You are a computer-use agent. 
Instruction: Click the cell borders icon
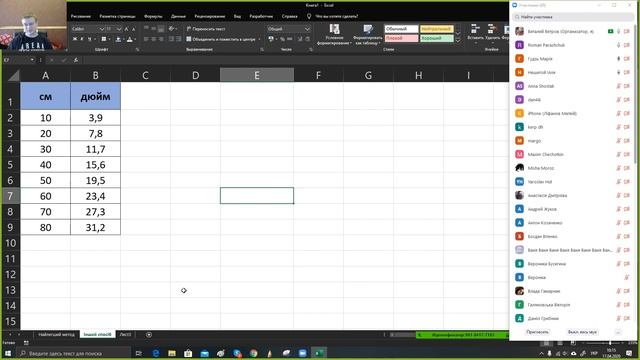click(x=104, y=39)
